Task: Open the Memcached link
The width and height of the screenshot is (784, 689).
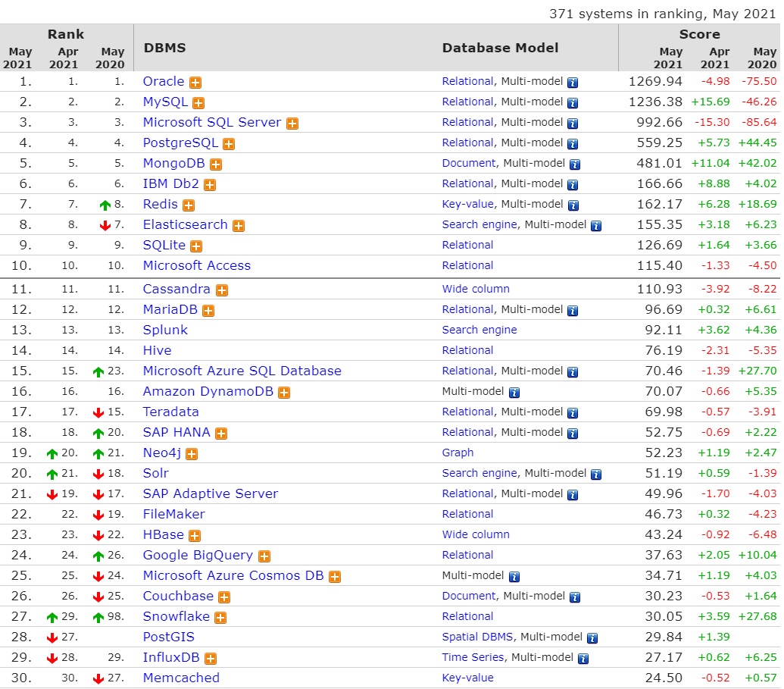Action: click(181, 678)
